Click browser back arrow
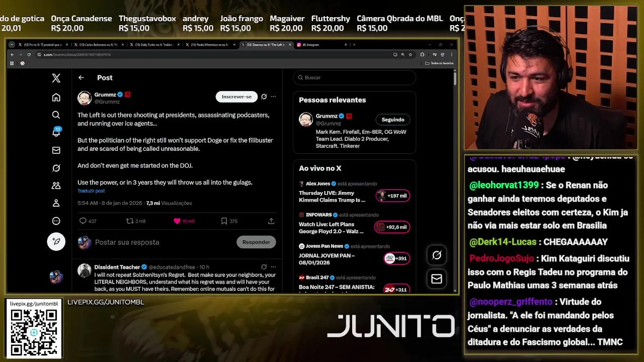Image resolution: width=644 pixels, height=362 pixels. point(12,54)
